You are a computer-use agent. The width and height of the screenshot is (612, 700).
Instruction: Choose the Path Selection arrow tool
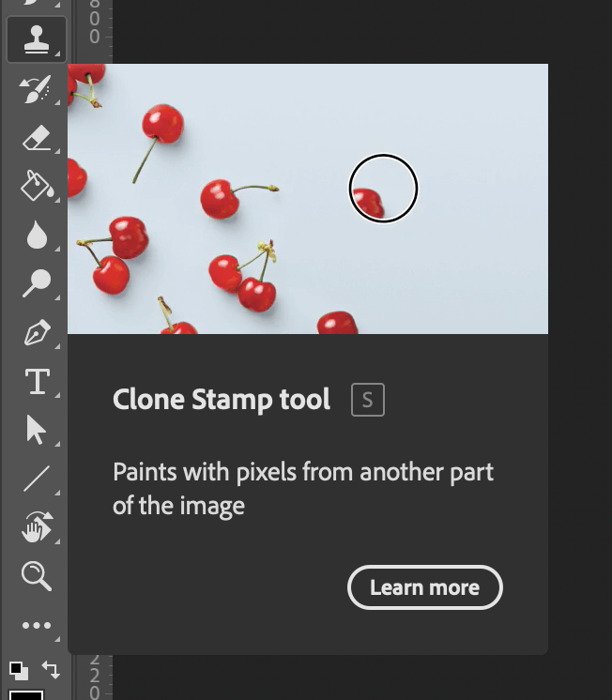click(36, 430)
